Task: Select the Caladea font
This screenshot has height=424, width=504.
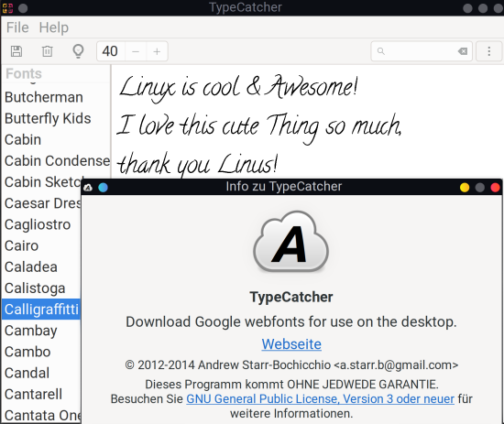Action: coord(42,266)
